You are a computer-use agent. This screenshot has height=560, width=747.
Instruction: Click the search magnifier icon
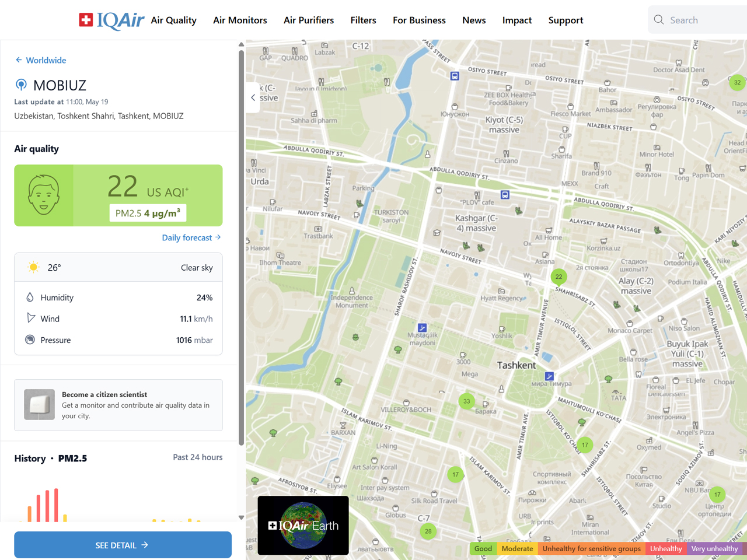[x=659, y=20]
